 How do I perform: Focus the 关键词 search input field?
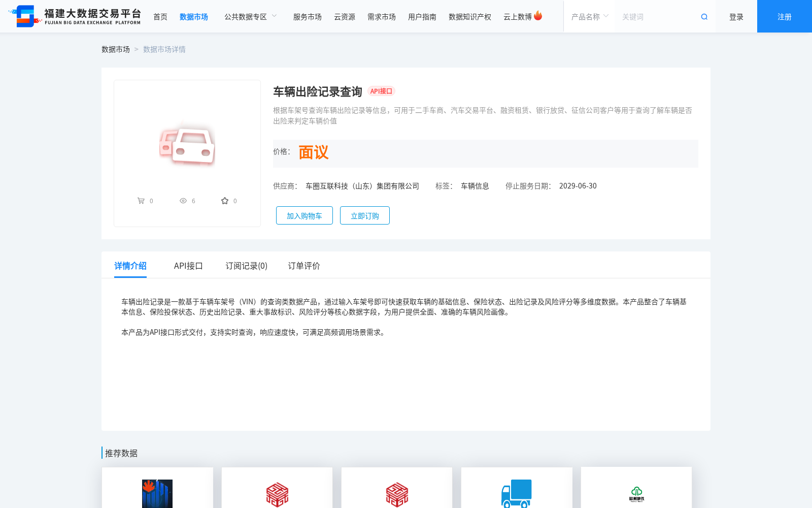pyautogui.click(x=657, y=17)
